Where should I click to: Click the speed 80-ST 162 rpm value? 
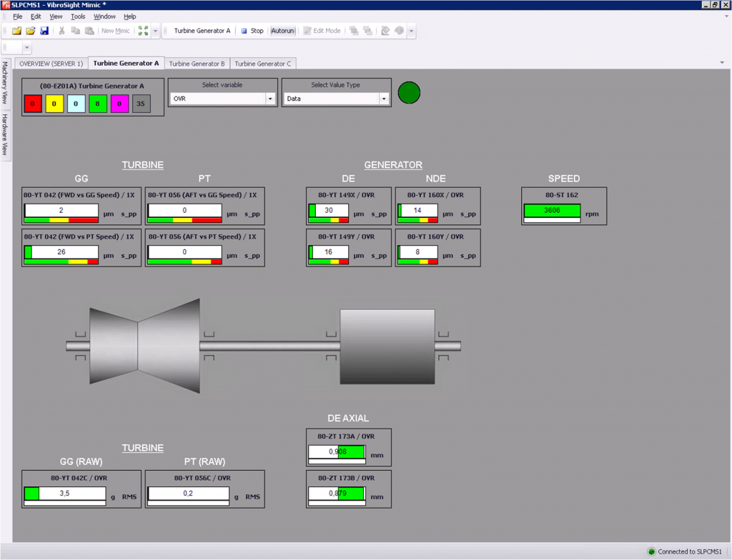pos(552,211)
